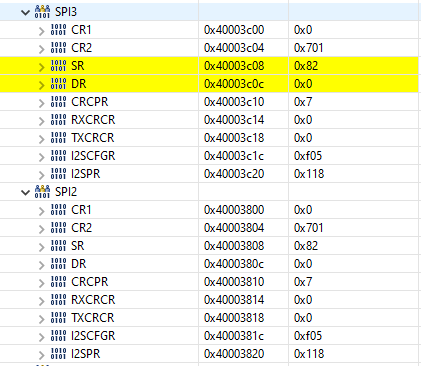
Task: Expand the SPI2 I2SPR register
Action: 41,355
